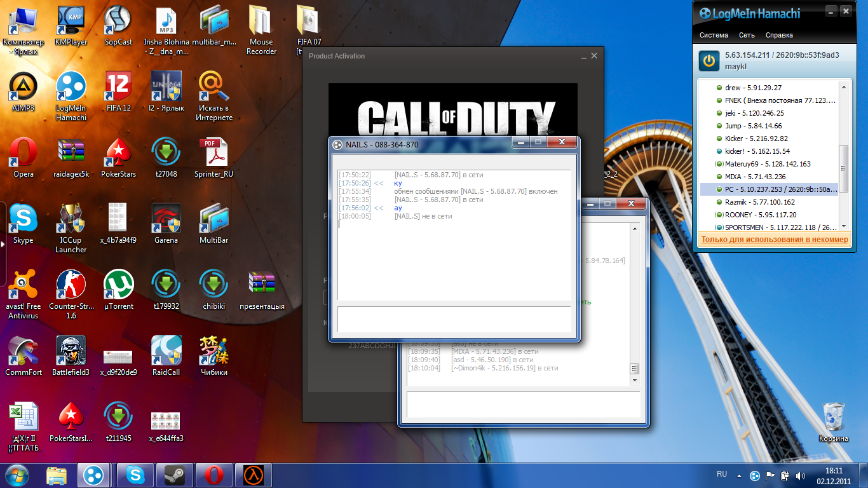Launch AIMP3 from the desktop
This screenshot has height=488, width=868.
(x=24, y=91)
